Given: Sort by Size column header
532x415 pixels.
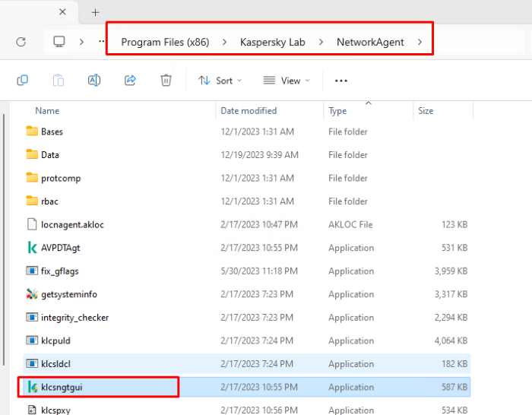Looking at the screenshot, I should (x=426, y=111).
